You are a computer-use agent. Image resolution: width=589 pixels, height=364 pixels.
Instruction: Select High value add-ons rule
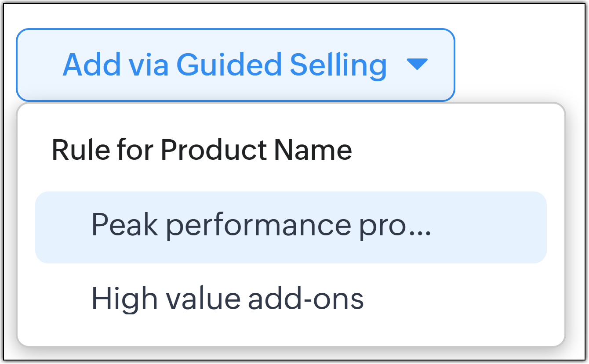tap(227, 298)
